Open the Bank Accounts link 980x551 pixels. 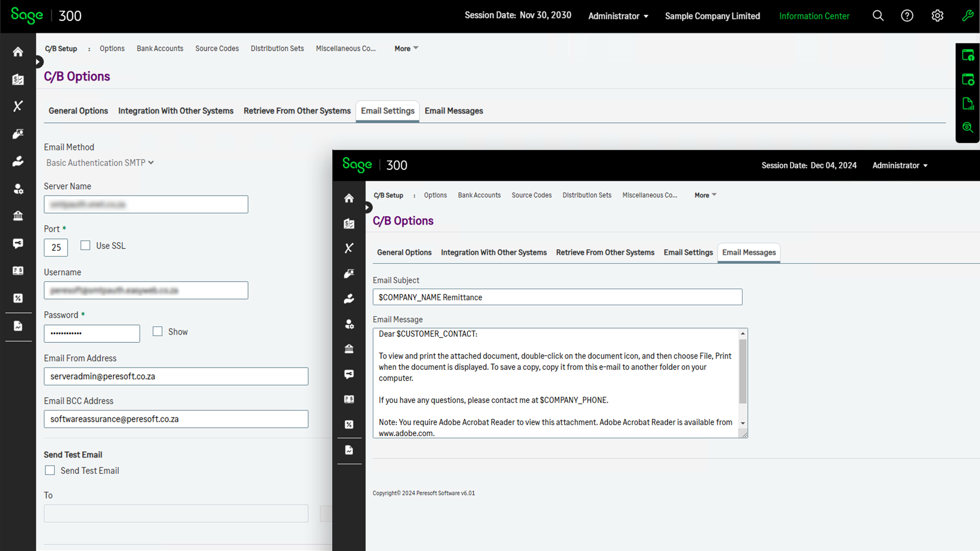coord(160,48)
